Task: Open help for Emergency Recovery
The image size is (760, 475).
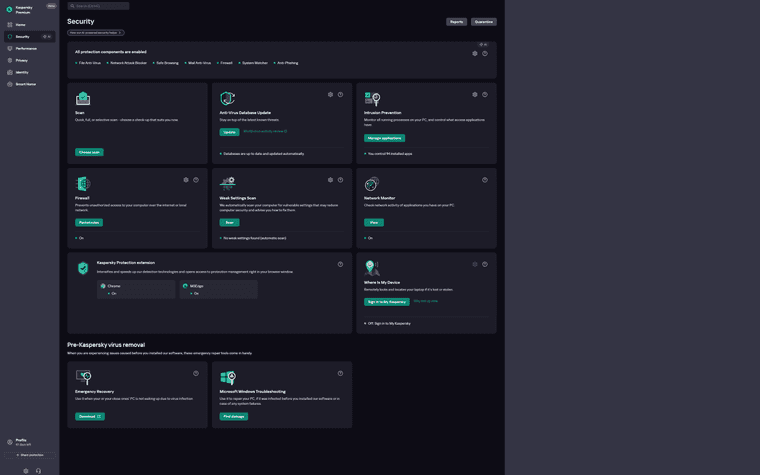Action: (196, 373)
